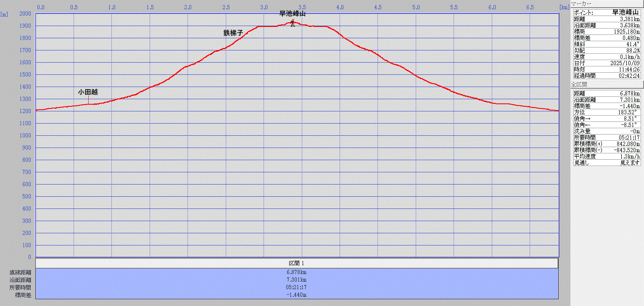The image size is (644, 306).
Task: Select the 傾斜 41.4° row
Action: click(607, 44)
